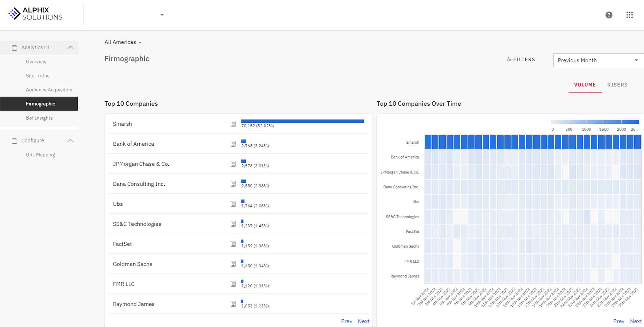Viewport: 644px width, 327px height.
Task: Open the Ubs company profile icon
Action: coord(233,204)
